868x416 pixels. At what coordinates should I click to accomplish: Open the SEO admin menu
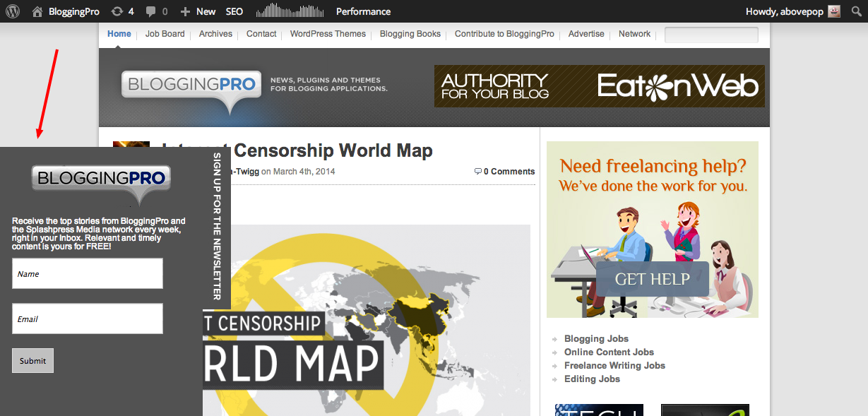point(234,11)
